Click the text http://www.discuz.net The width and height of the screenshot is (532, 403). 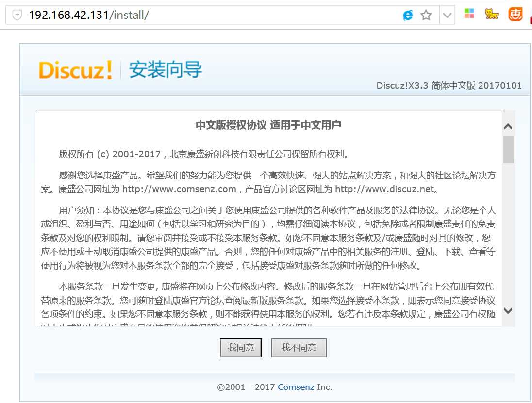(x=385, y=189)
